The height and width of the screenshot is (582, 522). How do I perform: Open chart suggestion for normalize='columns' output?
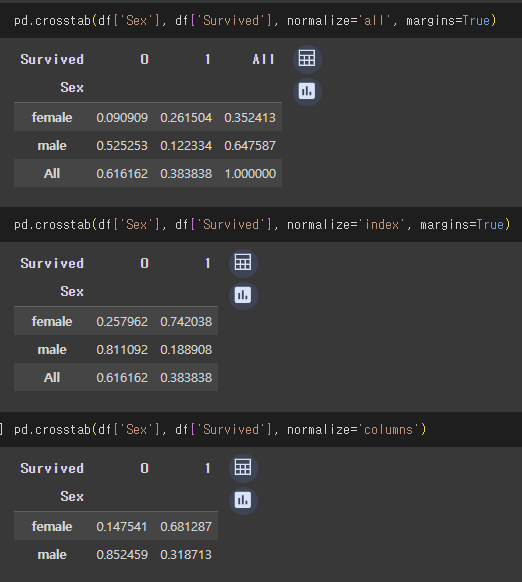coord(243,500)
